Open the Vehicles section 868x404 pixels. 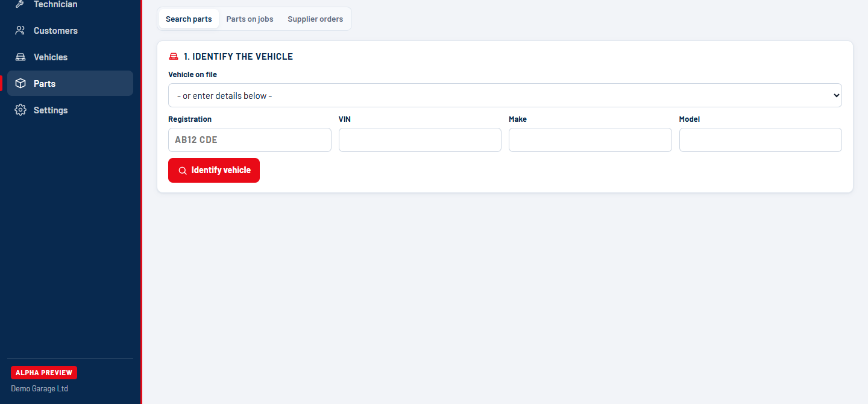tap(70, 57)
